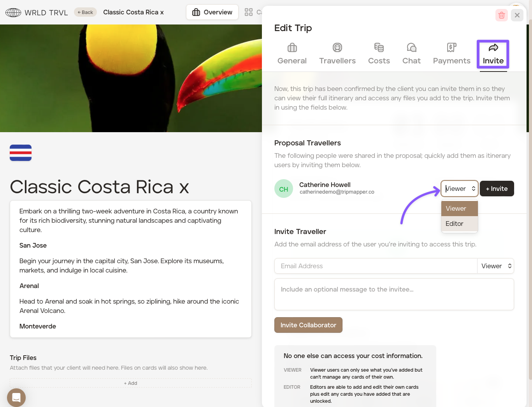Click the red trash delete trip icon
Viewport: 532px width, 407px height.
pyautogui.click(x=501, y=15)
